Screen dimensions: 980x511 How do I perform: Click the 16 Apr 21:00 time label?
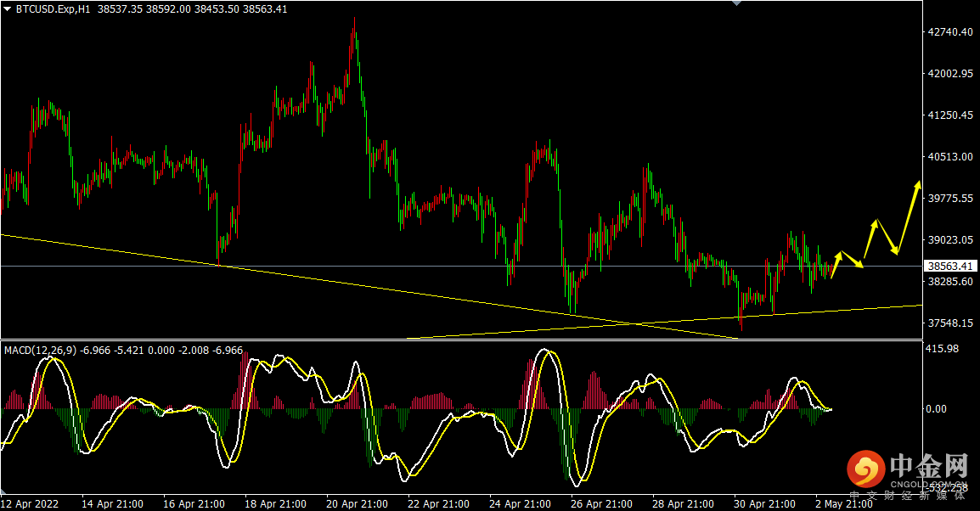[x=194, y=503]
